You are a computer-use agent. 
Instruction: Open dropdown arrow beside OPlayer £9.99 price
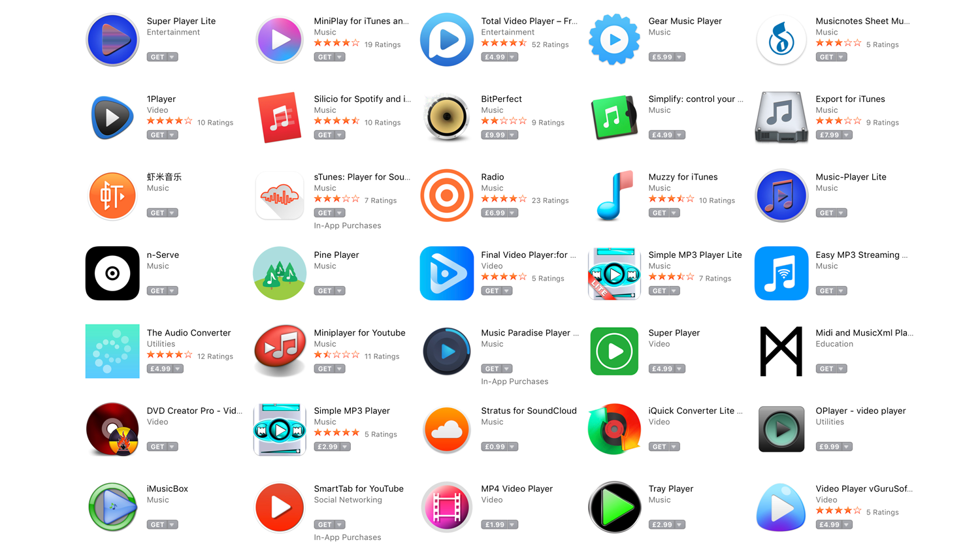[x=847, y=447]
